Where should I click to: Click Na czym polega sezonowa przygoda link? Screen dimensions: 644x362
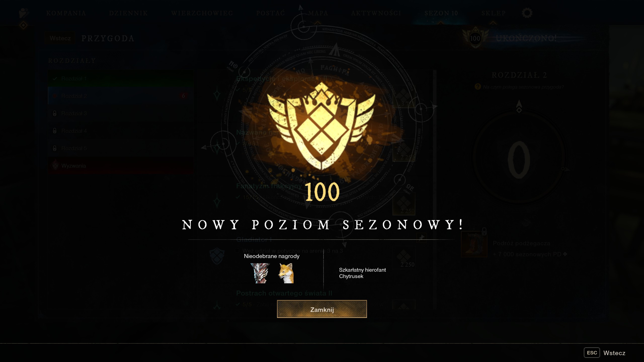pyautogui.click(x=523, y=87)
